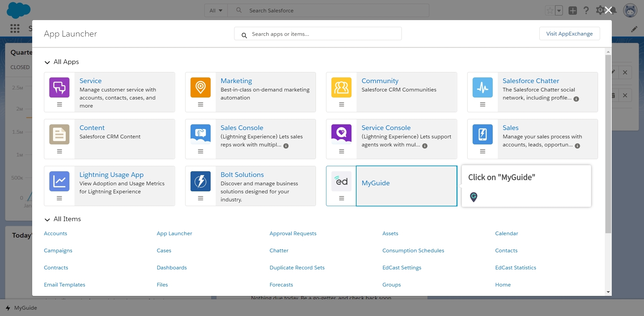The height and width of the screenshot is (316, 644).
Task: Open the Bolt Solutions app icon
Action: [x=201, y=181]
